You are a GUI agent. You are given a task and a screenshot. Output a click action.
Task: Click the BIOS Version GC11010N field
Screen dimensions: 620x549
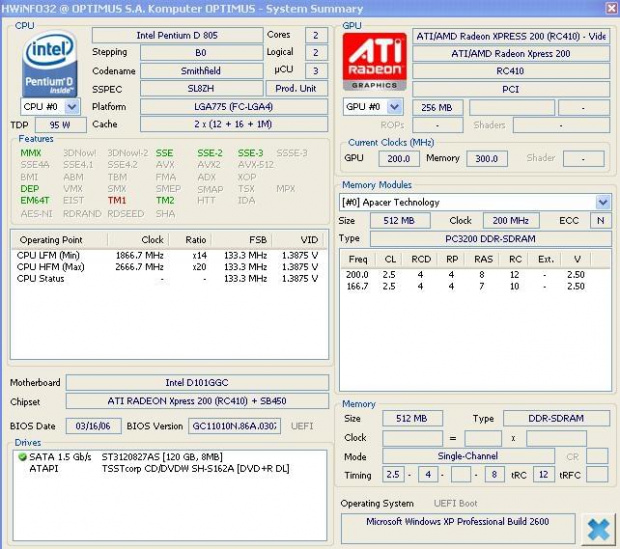coord(234,426)
